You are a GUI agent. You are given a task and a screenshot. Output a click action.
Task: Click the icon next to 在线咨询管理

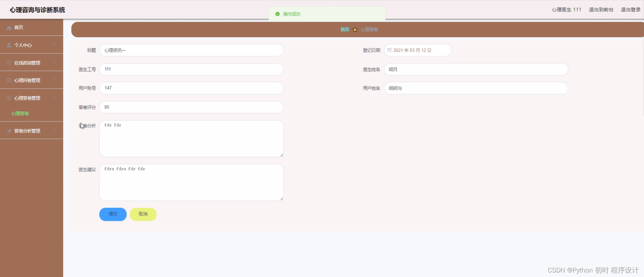[x=9, y=63]
